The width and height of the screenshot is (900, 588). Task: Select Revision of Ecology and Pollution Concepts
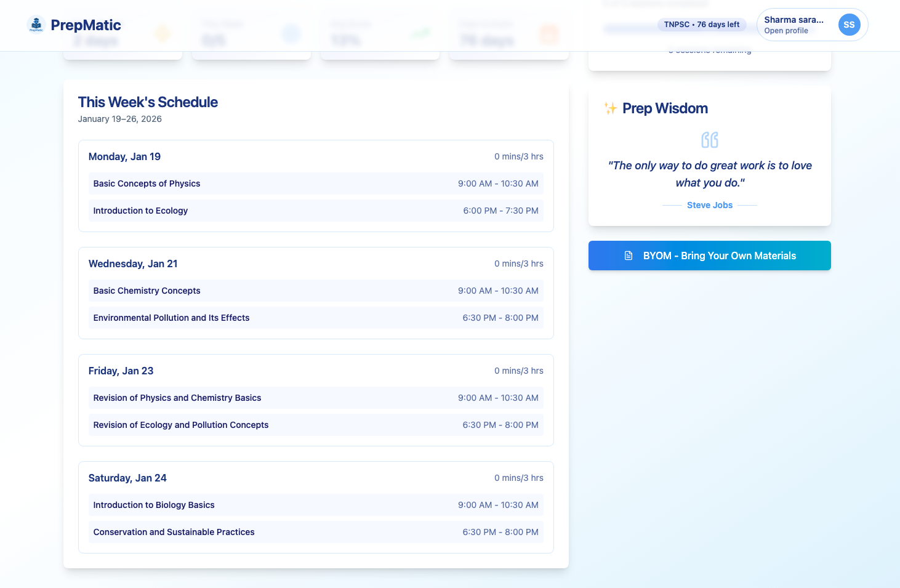[x=316, y=424]
